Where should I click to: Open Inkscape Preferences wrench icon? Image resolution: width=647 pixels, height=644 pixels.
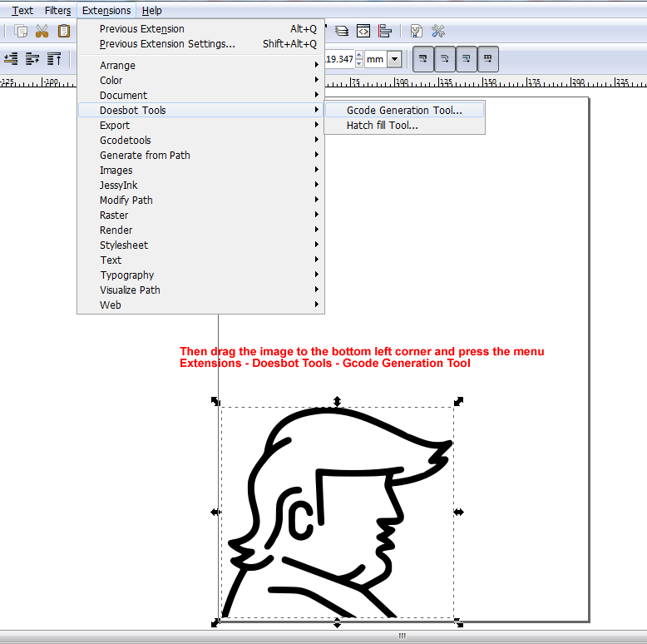438,32
